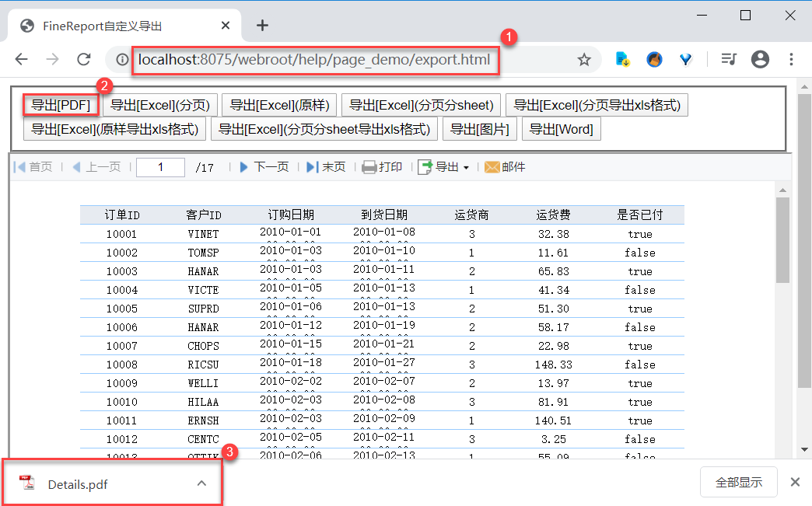
Task: Open the Chrome three-dot menu
Action: coord(791,60)
